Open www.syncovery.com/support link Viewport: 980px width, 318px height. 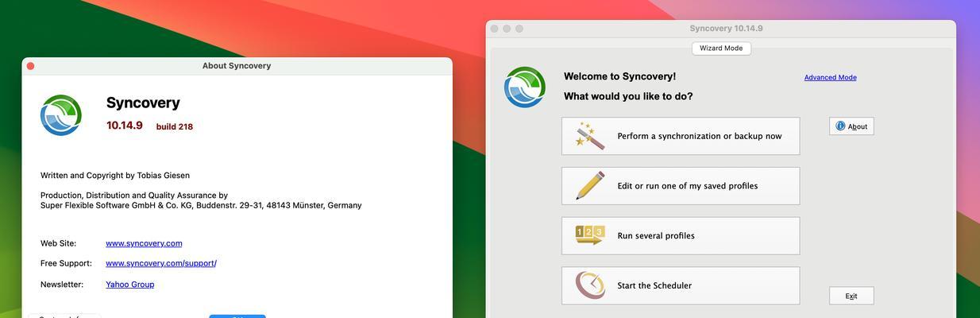pos(161,263)
